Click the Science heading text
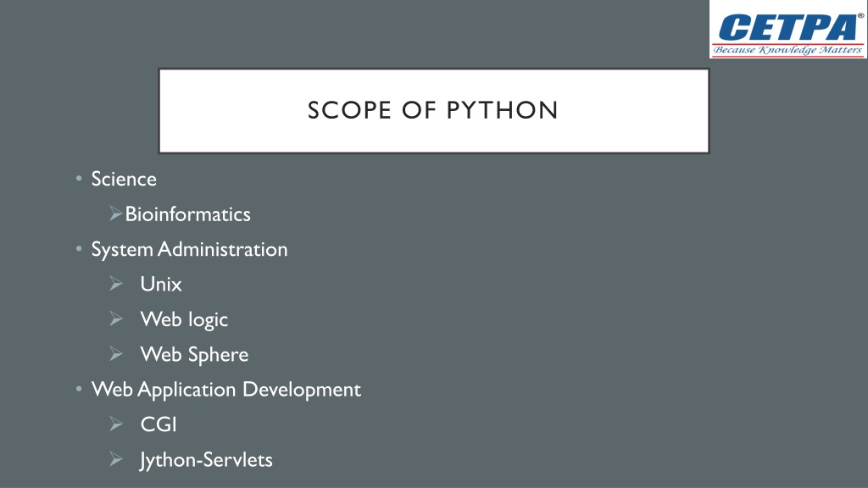 (x=124, y=179)
